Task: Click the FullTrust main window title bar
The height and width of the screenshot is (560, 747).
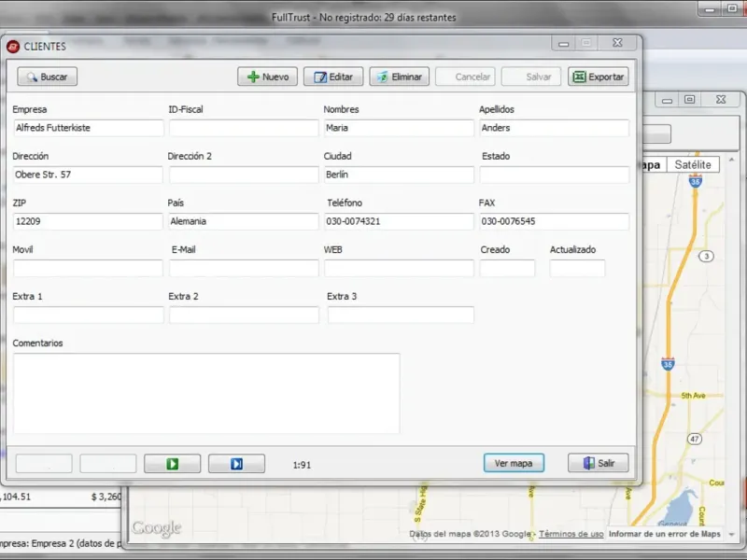Action: point(363,17)
